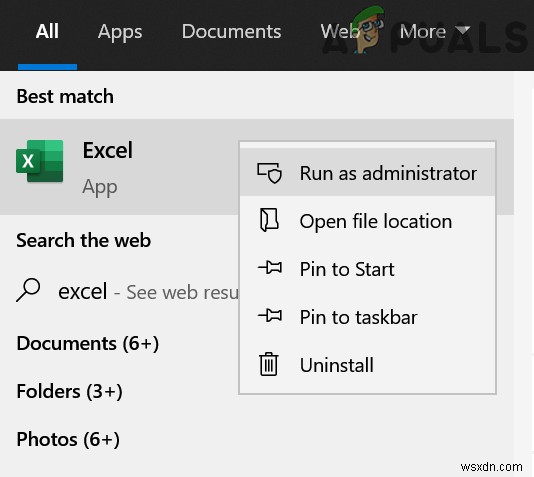Open the Excel best match title text
Screen dimensions: 534x477
[108, 150]
